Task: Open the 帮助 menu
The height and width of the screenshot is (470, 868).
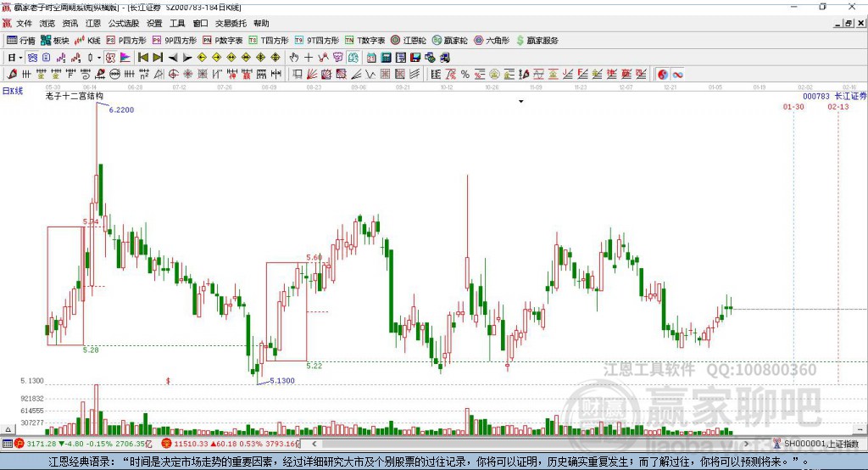Action: 261,23
